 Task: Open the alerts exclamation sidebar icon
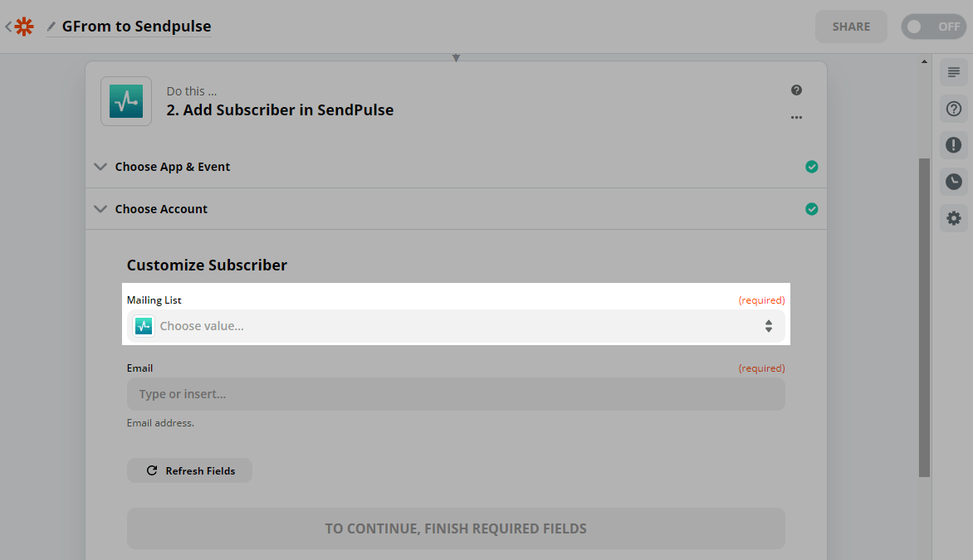tap(953, 145)
